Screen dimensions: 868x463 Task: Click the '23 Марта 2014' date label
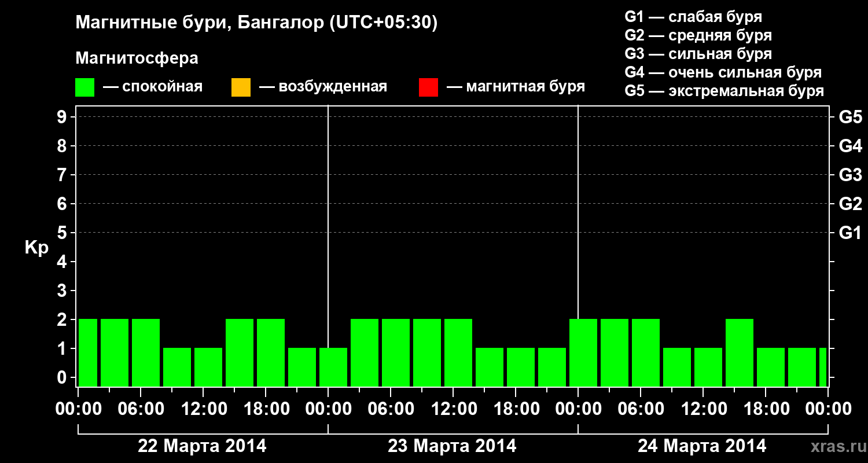(x=452, y=446)
